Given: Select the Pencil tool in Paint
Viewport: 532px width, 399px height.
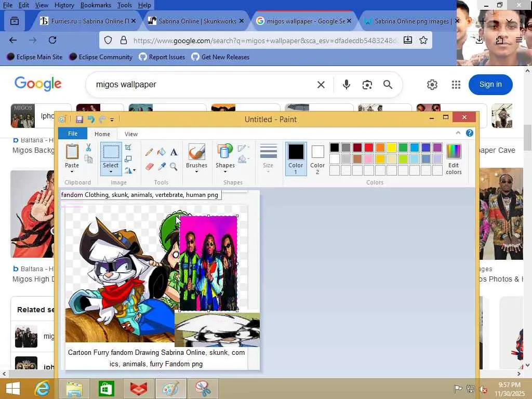Looking at the screenshot, I should click(149, 152).
